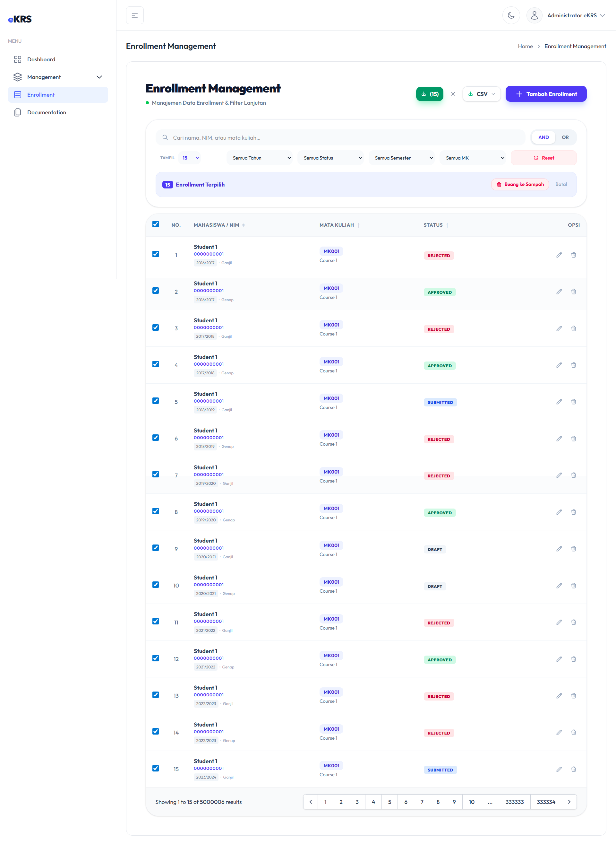Open the Semua Tahun dropdown

260,158
